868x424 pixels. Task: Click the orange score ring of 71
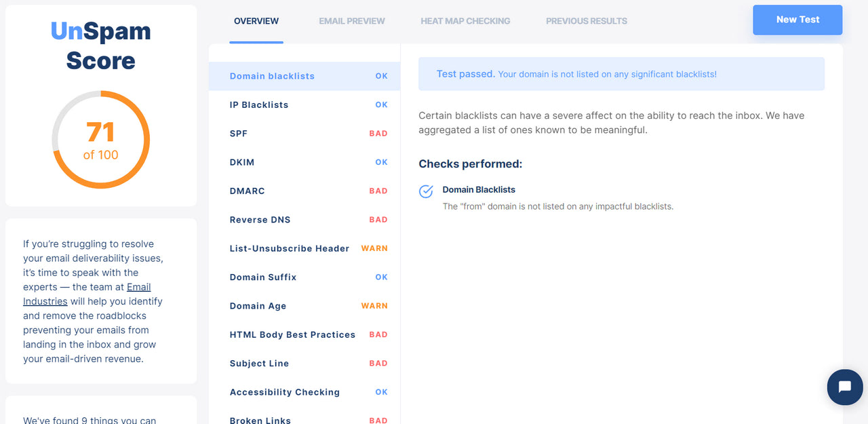[100, 140]
